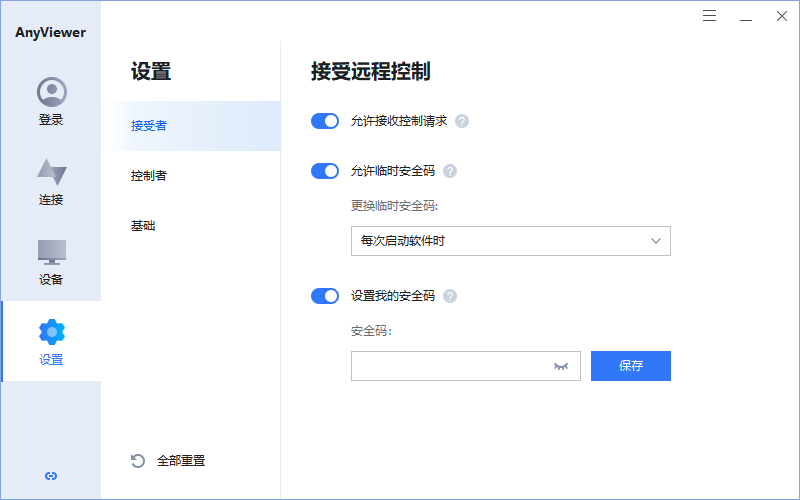Click help icon beside 设置我的安全码
This screenshot has width=800, height=500.
[x=450, y=296]
